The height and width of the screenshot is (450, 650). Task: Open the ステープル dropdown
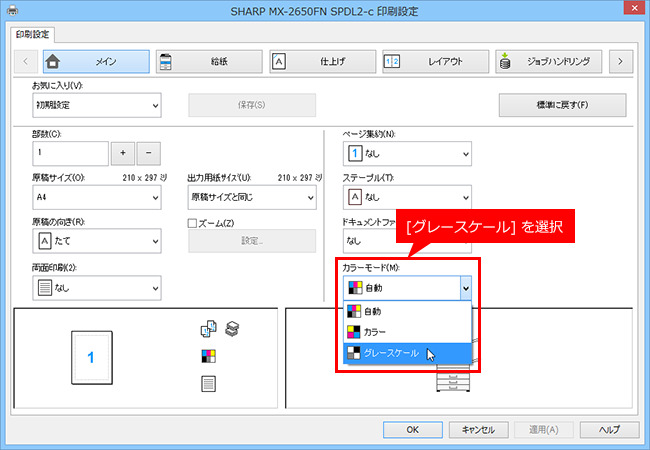pyautogui.click(x=407, y=197)
